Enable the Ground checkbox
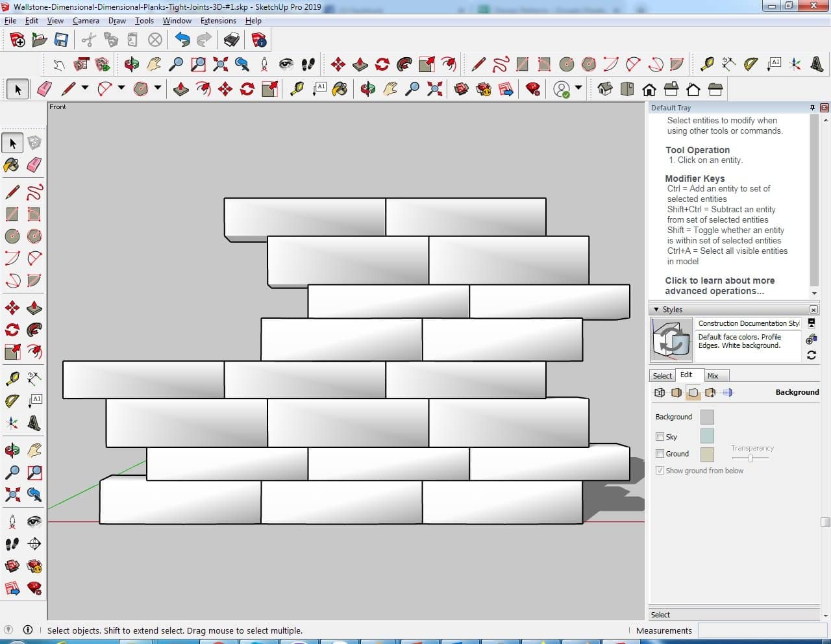 pyautogui.click(x=660, y=454)
